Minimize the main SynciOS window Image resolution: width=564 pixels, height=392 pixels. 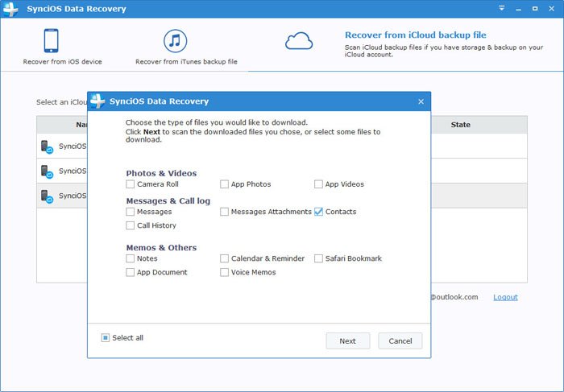coord(518,9)
